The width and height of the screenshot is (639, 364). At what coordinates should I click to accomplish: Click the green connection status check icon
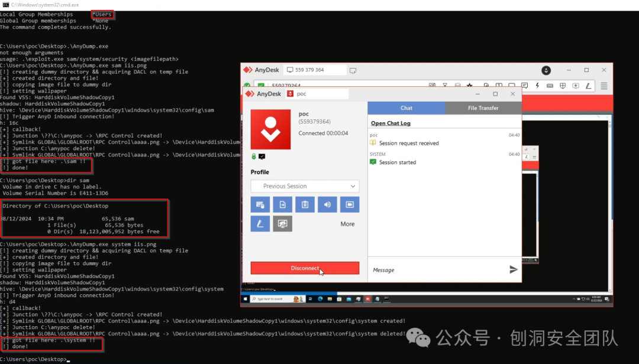point(247,86)
